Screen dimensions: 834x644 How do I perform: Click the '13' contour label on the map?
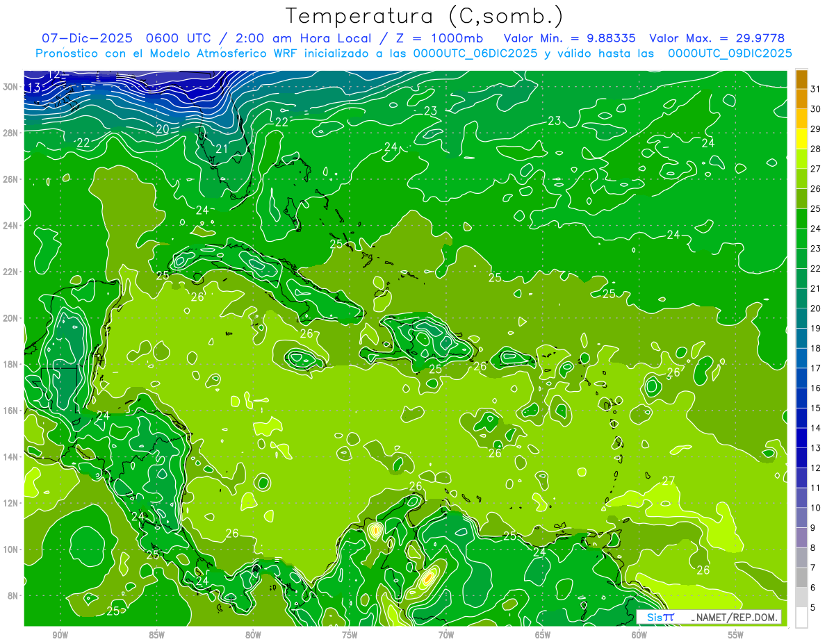pyautogui.click(x=34, y=88)
